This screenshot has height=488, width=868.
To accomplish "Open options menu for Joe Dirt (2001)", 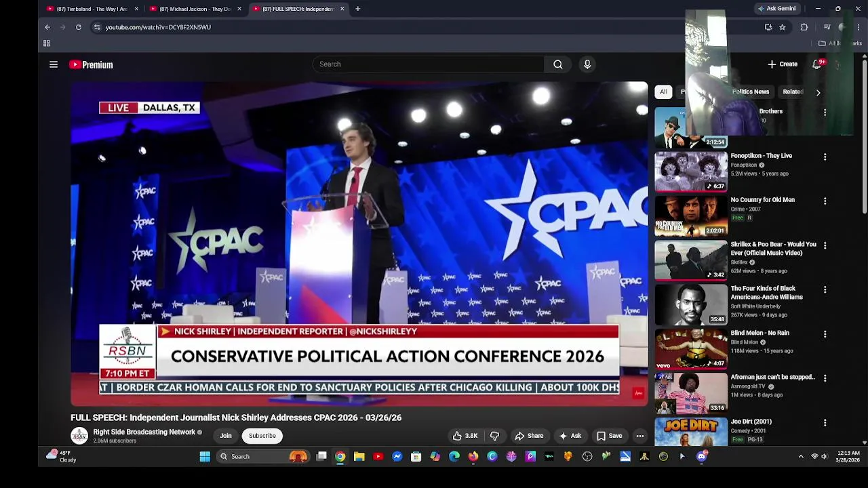I will [825, 422].
